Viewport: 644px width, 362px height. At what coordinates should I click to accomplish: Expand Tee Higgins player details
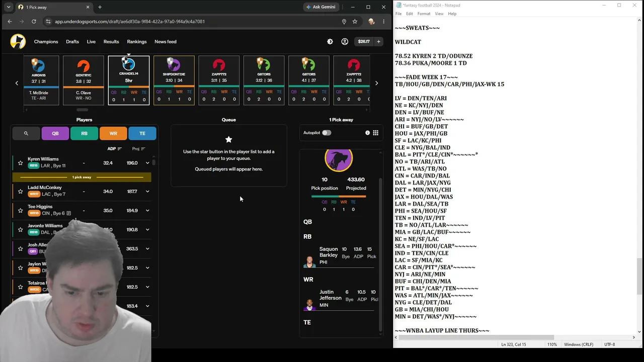pos(147,211)
